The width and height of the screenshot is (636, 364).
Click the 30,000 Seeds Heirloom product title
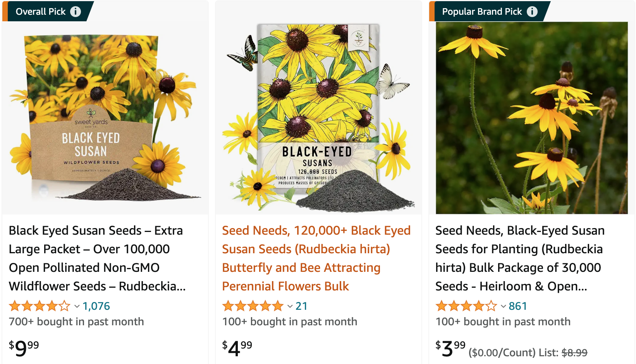519,258
